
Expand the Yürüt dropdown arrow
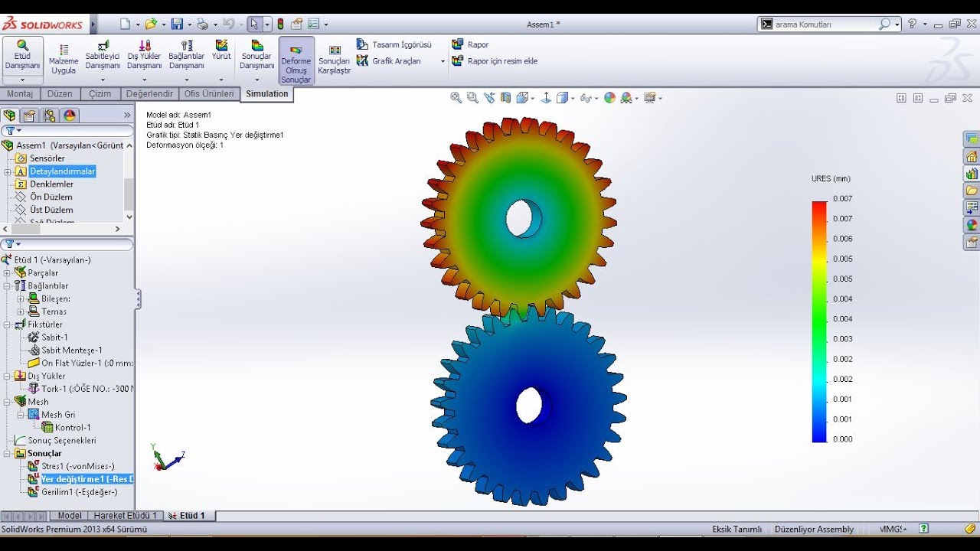click(221, 80)
